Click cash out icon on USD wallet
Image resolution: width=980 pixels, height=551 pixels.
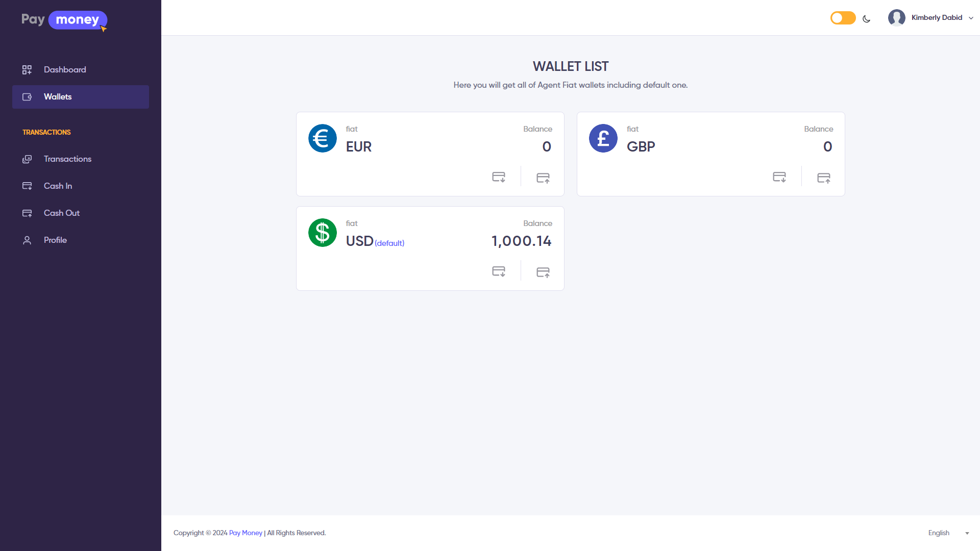tap(543, 272)
